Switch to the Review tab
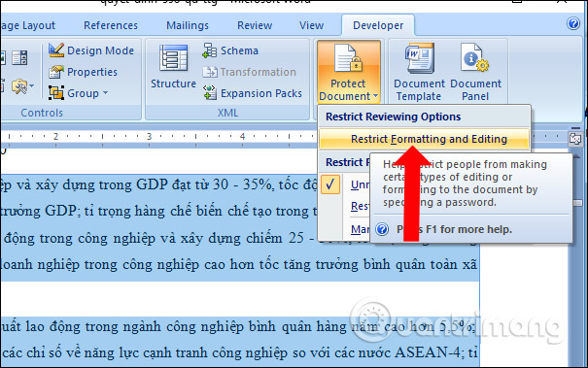 pos(255,25)
